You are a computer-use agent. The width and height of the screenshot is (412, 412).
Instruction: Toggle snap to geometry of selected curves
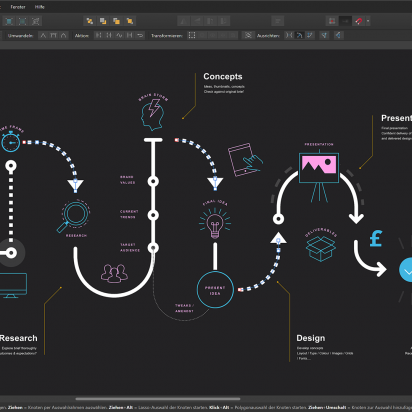[x=299, y=35]
